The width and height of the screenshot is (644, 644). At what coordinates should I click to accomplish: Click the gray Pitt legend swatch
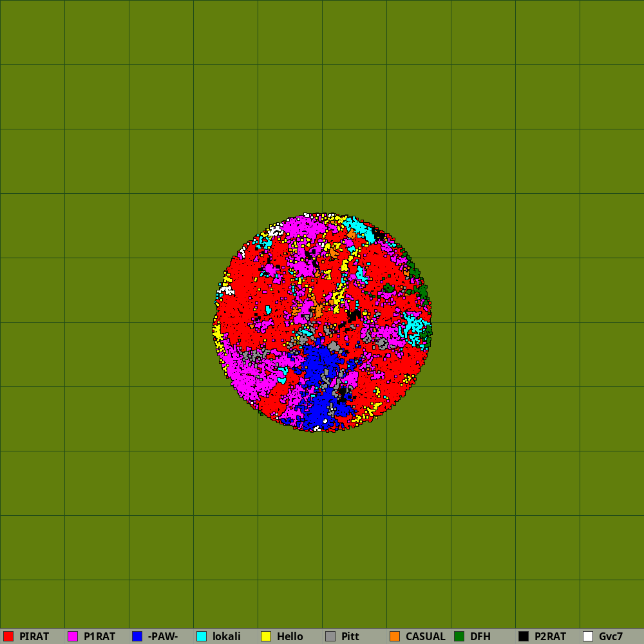click(x=330, y=636)
